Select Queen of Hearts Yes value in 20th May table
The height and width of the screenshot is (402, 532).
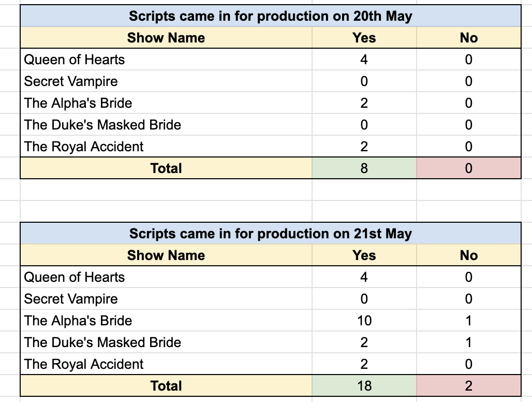364,60
